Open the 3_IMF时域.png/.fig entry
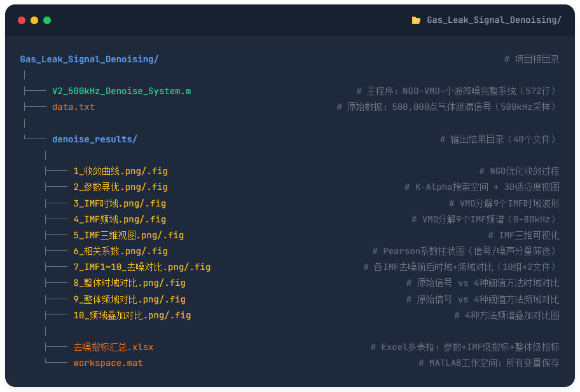580x392 pixels. pyautogui.click(x=120, y=203)
